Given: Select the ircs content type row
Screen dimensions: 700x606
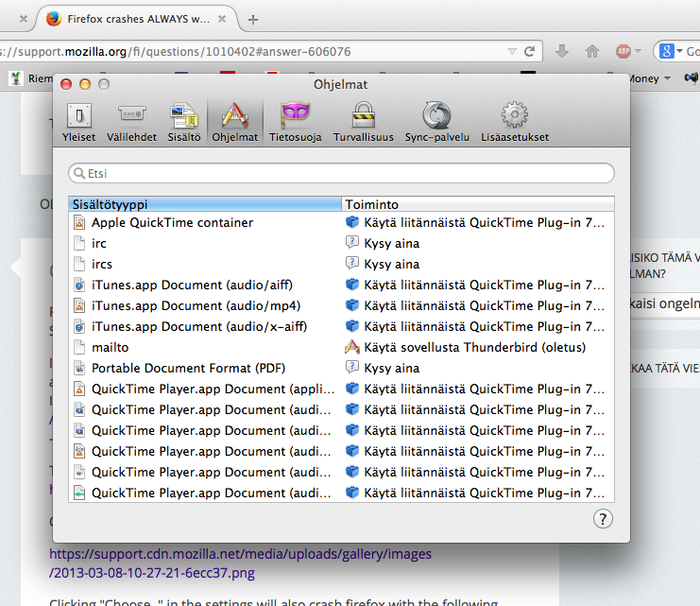Looking at the screenshot, I should coord(342,264).
